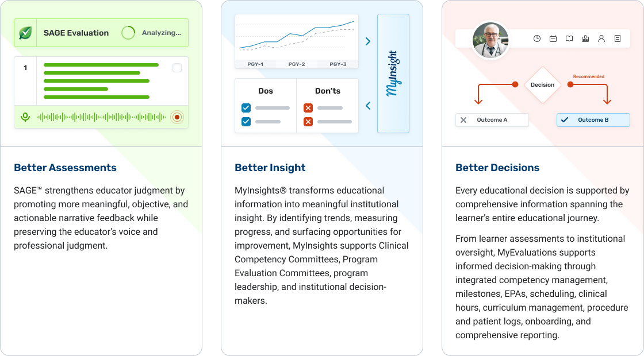Click left chevron beside Dos and Don'ts
The image size is (644, 356).
[x=368, y=106]
